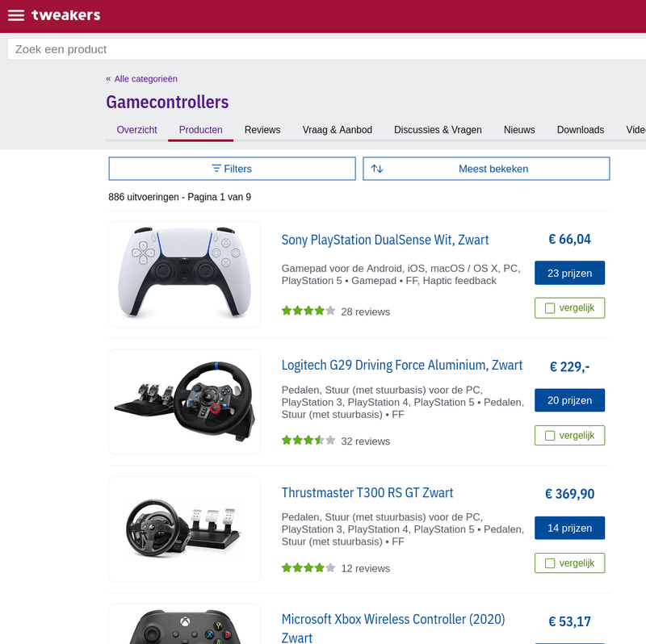The image size is (646, 644).
Task: View 20 prijzen for Logitech G29
Action: [569, 401]
